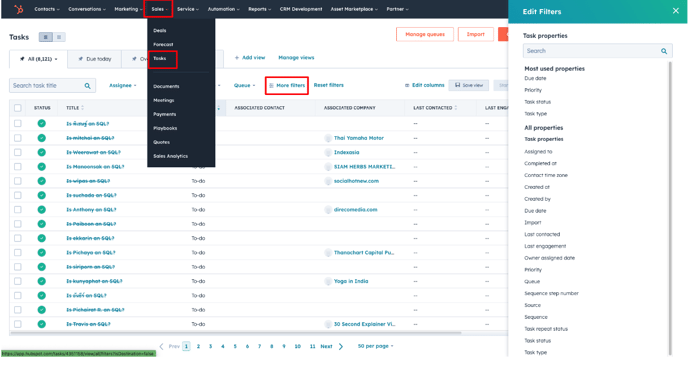
Task: Click status check icon for Is Anthony row
Action: pyautogui.click(x=42, y=210)
